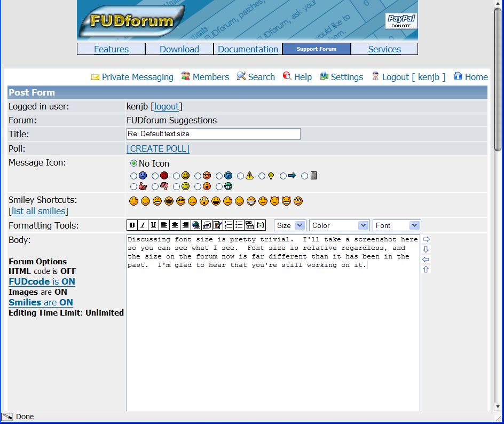Click the FUDforum logo
The width and height of the screenshot is (504, 424).
click(132, 21)
